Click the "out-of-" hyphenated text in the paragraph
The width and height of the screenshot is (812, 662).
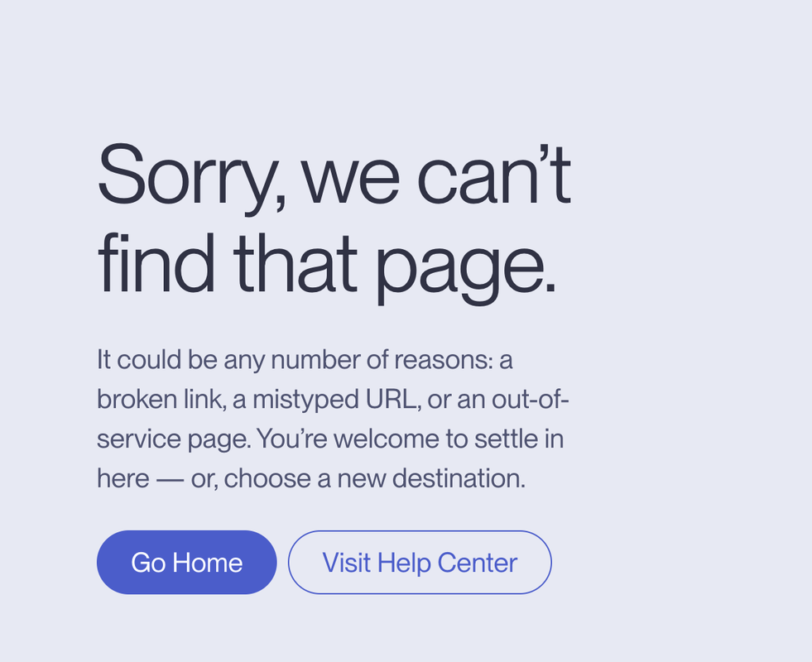[531, 400]
